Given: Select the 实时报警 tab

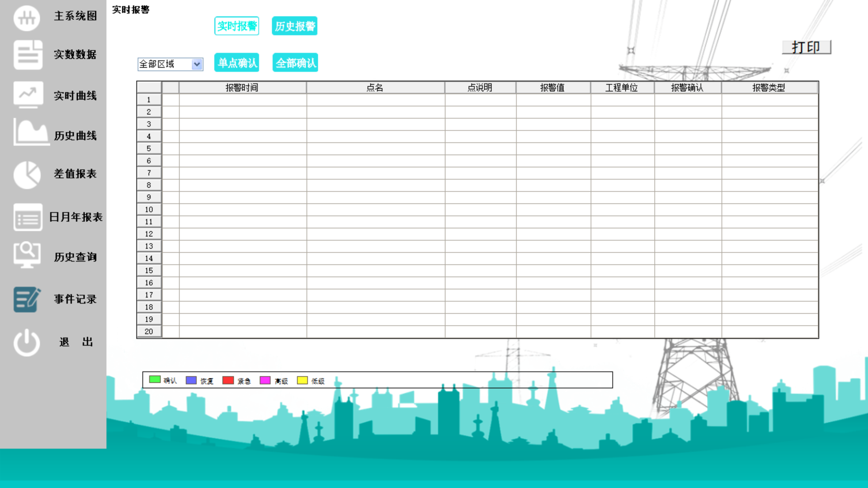Looking at the screenshot, I should [x=236, y=26].
